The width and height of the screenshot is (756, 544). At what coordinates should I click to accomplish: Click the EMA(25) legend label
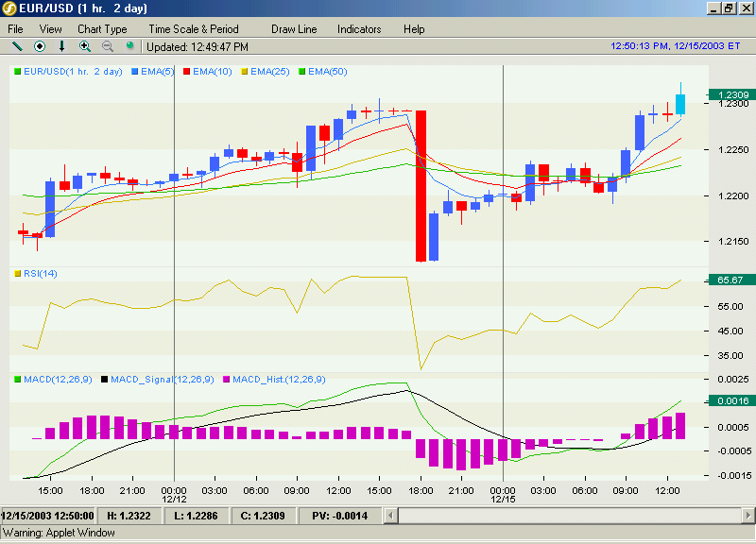pyautogui.click(x=270, y=72)
